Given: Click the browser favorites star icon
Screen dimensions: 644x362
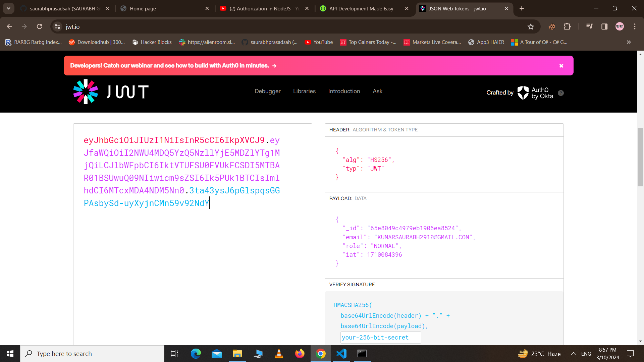Looking at the screenshot, I should pyautogui.click(x=531, y=26).
